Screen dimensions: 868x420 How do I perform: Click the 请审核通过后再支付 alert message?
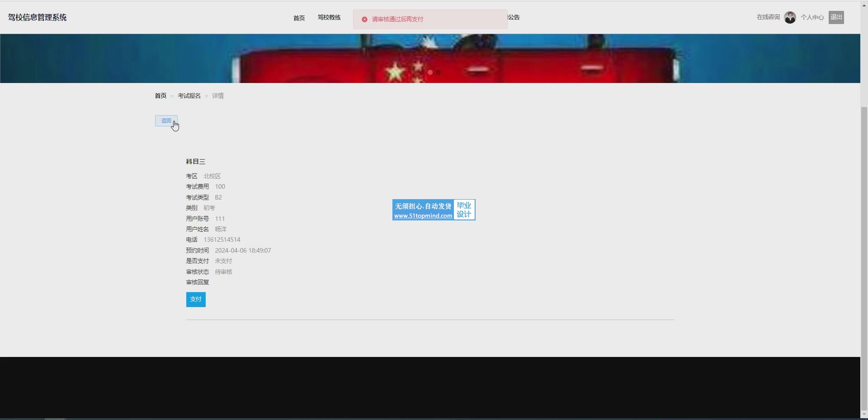pos(397,19)
